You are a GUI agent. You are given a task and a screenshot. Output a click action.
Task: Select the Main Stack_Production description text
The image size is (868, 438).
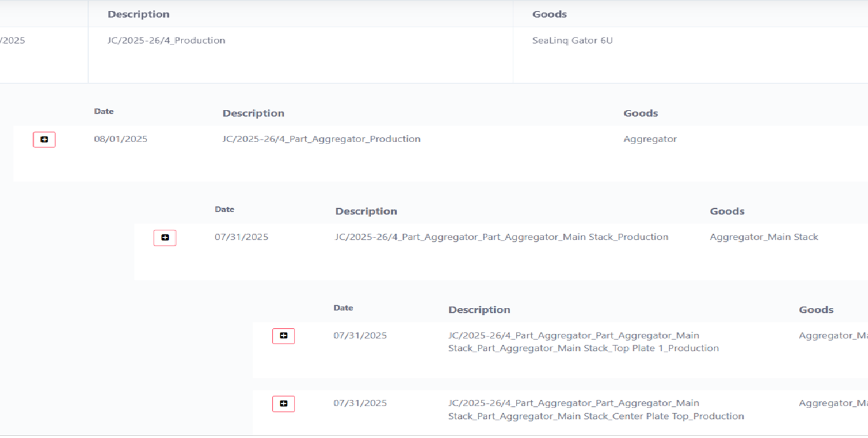(x=501, y=237)
